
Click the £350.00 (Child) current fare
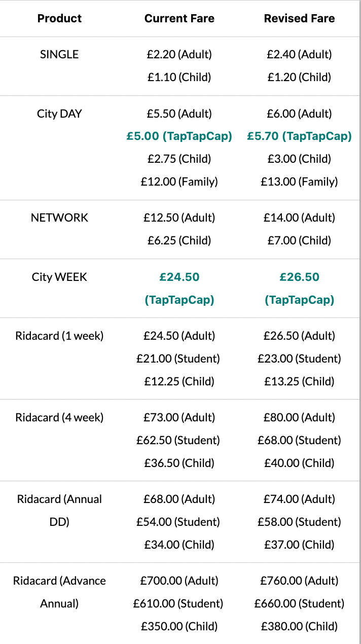pos(179,626)
